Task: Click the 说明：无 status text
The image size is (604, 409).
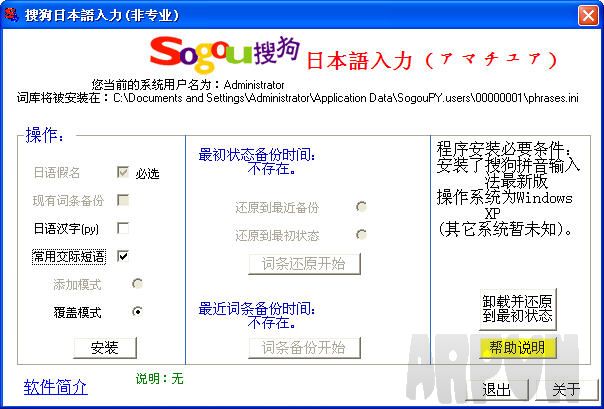Action: 159,379
